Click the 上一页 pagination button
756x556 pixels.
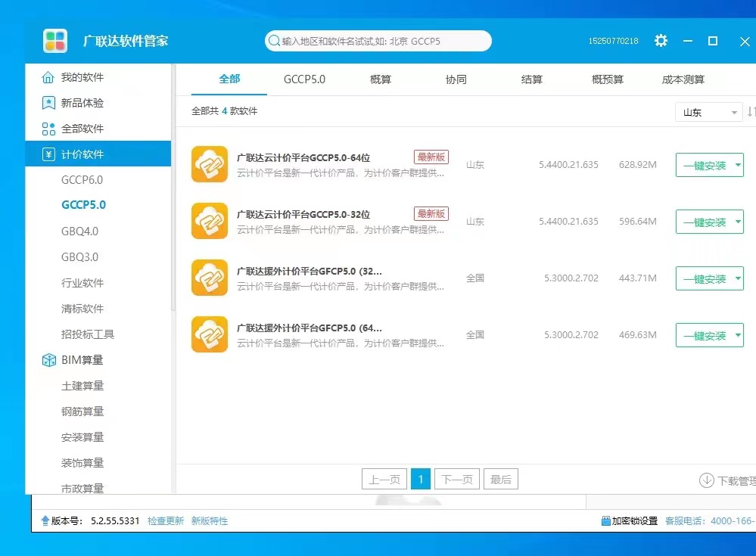384,480
